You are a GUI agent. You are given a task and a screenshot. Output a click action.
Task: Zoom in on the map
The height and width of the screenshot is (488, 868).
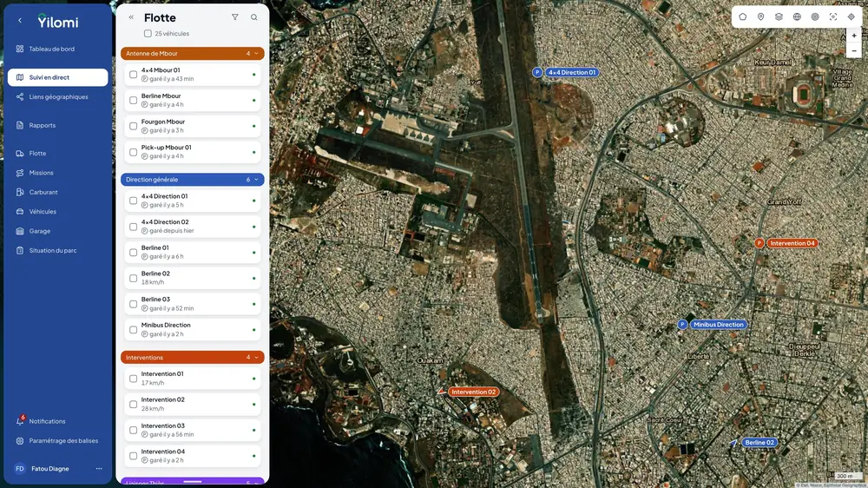click(854, 36)
